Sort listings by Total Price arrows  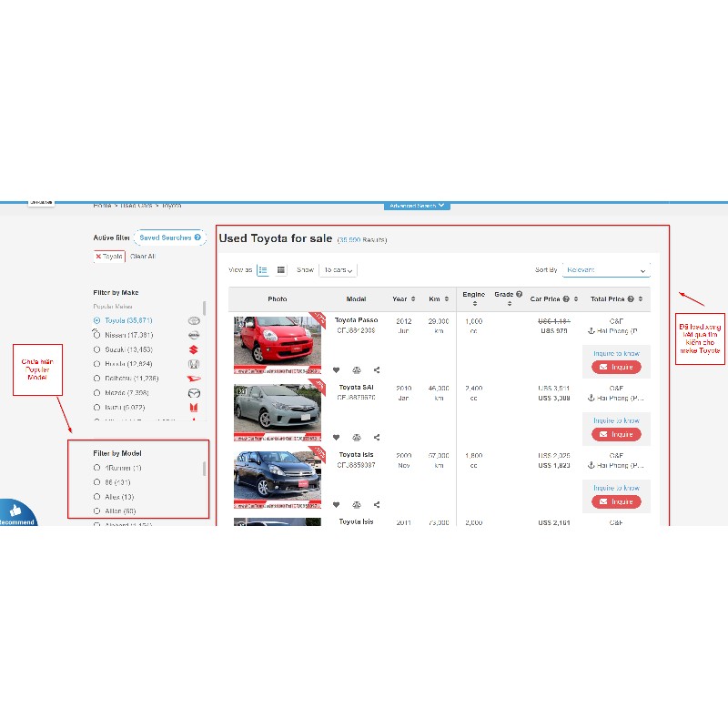pos(641,299)
